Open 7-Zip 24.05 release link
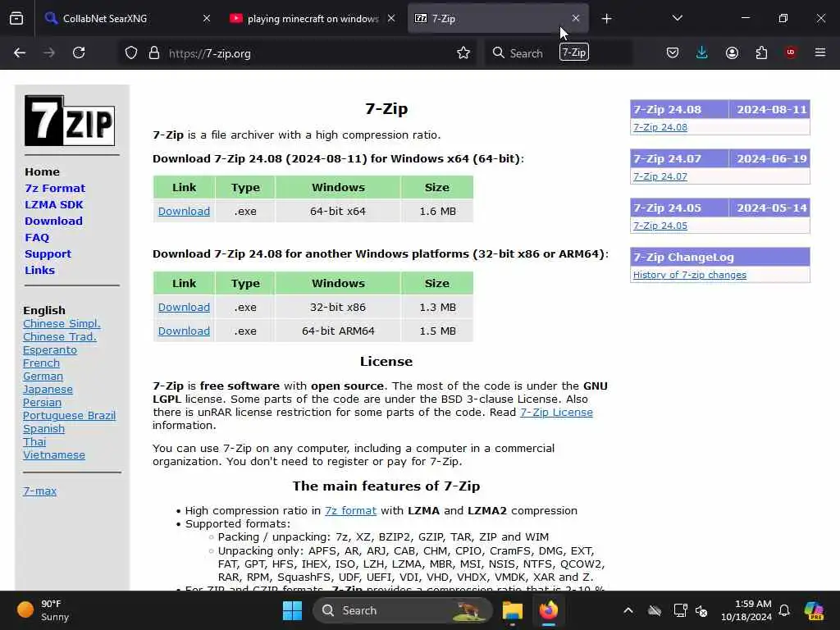This screenshot has width=840, height=630. click(660, 226)
